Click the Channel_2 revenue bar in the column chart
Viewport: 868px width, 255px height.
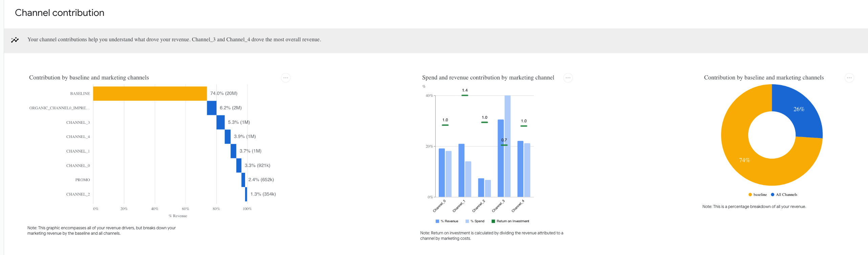click(x=481, y=188)
